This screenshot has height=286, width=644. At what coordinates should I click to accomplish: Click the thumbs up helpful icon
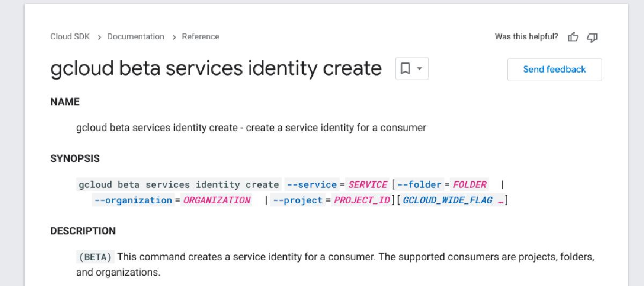(573, 37)
